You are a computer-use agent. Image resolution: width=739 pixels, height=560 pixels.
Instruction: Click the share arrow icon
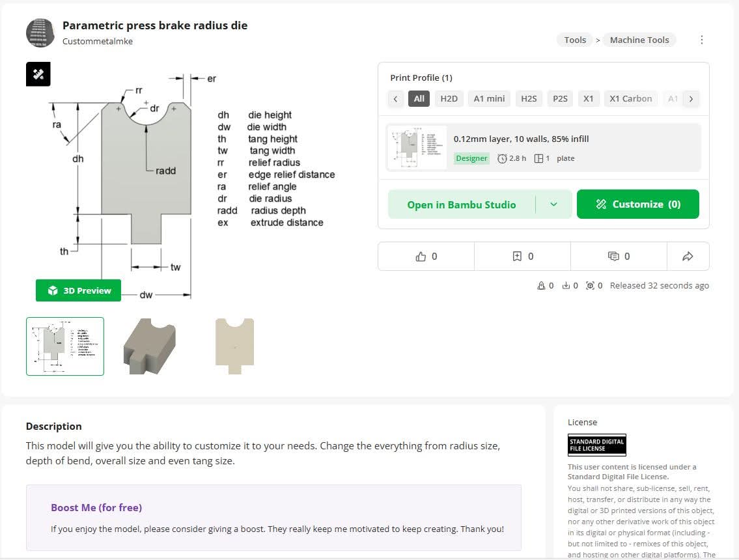pyautogui.click(x=688, y=257)
